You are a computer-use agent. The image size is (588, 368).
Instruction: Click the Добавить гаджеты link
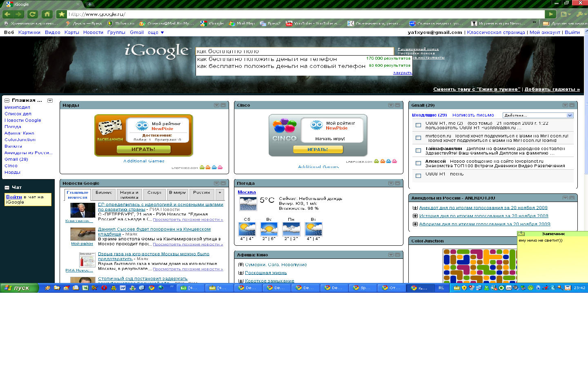click(552, 89)
